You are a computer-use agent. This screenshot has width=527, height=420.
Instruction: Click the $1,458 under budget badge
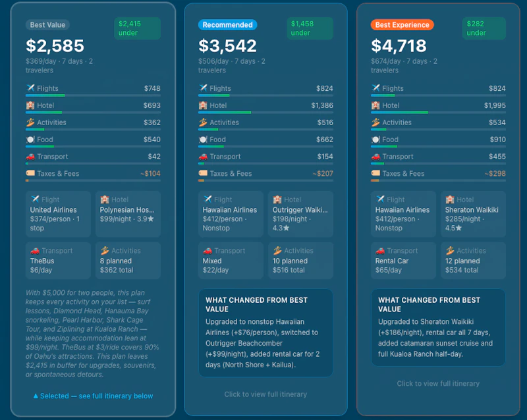(x=310, y=28)
